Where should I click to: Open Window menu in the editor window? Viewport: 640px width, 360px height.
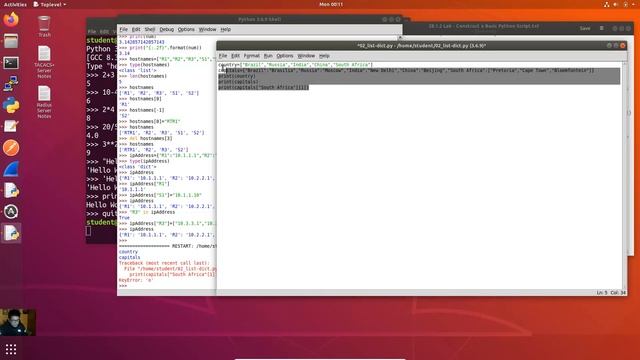point(306,56)
